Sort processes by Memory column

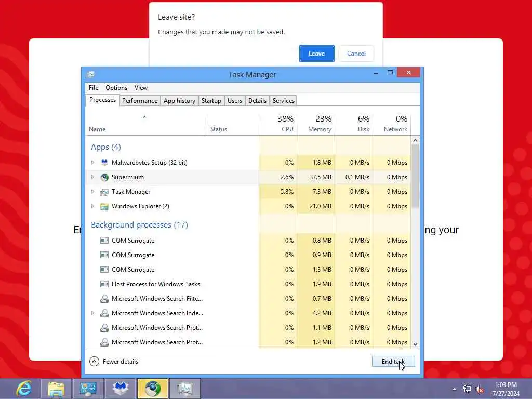pyautogui.click(x=316, y=125)
